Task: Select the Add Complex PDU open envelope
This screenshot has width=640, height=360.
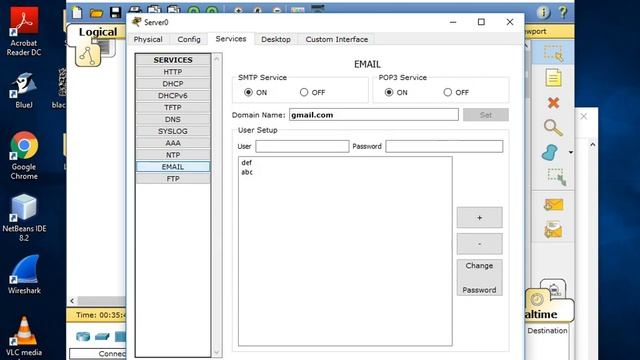Action: (553, 229)
